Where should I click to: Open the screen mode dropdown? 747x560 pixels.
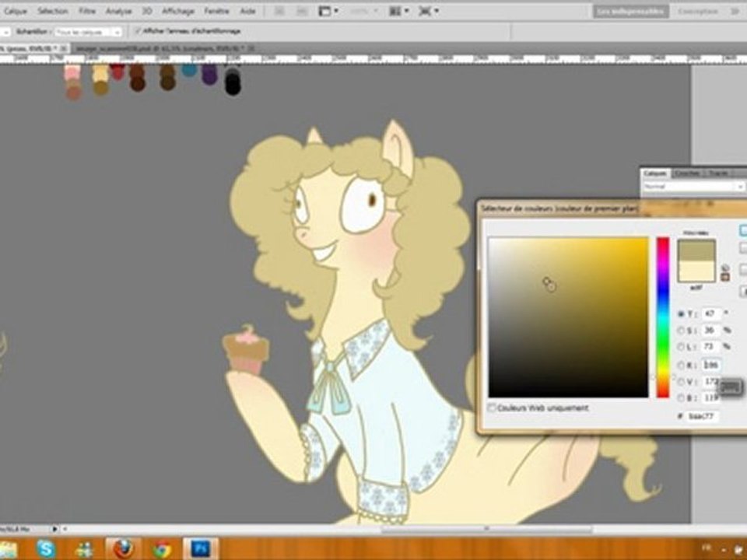(x=328, y=12)
